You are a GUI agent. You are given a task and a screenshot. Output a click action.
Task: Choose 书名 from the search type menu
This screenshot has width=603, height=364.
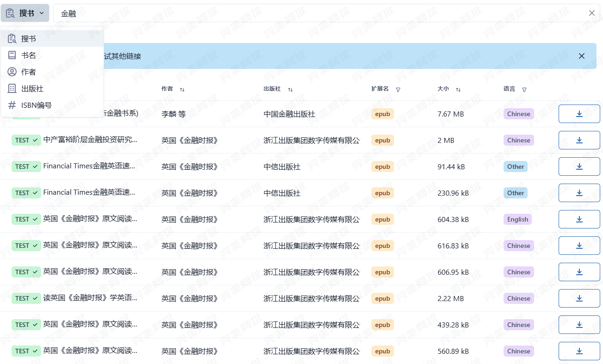click(x=52, y=56)
